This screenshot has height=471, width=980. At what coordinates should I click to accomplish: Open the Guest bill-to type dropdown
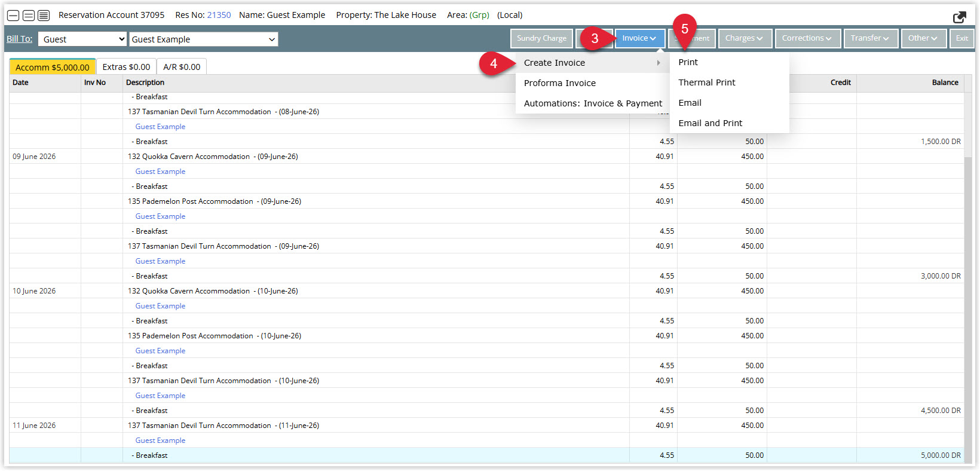82,39
